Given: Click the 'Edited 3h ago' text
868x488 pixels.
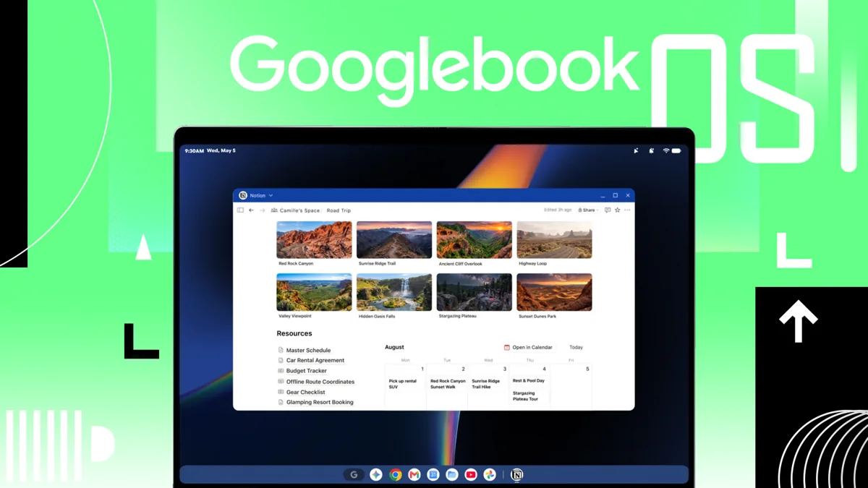Looking at the screenshot, I should (558, 210).
